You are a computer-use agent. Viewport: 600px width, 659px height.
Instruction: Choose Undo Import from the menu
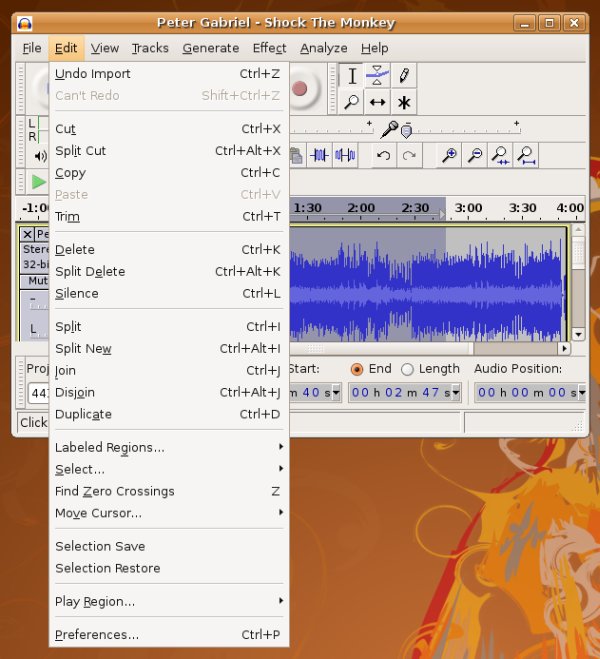point(168,74)
